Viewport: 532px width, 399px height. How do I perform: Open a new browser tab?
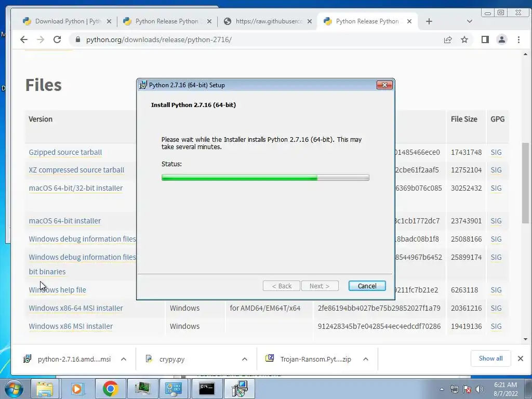click(429, 21)
